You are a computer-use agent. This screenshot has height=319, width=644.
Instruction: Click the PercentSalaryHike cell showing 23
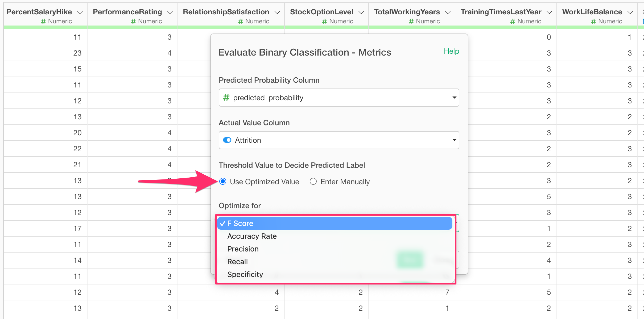77,53
